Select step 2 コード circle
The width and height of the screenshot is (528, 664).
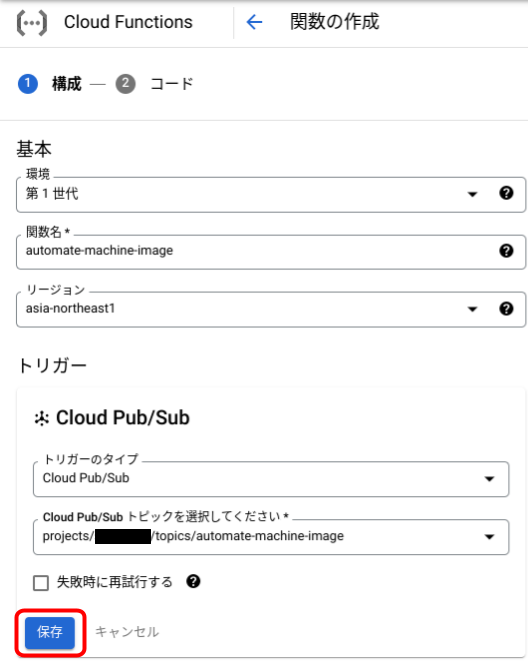pyautogui.click(x=125, y=83)
